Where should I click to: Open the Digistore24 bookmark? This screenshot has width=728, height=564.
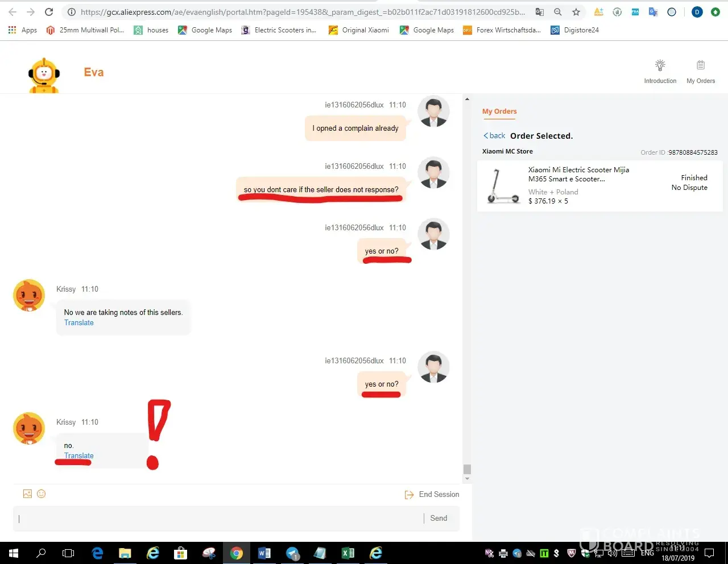[x=575, y=30]
